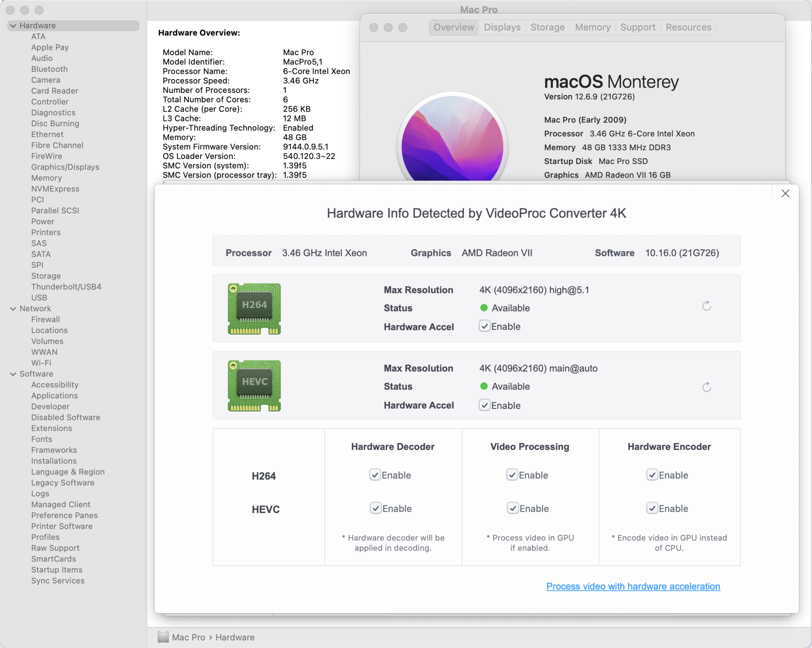
Task: Click the green Available indicator for H264
Action: click(484, 308)
